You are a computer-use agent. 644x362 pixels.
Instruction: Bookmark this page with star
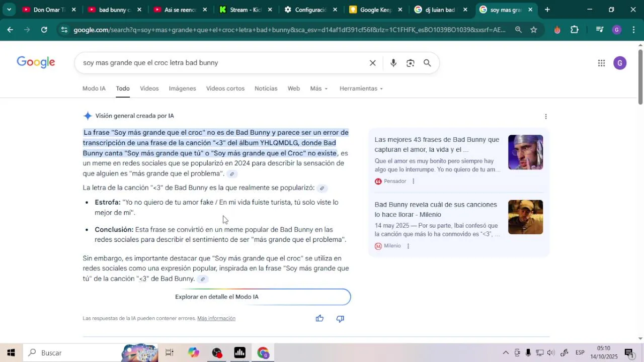click(534, 30)
